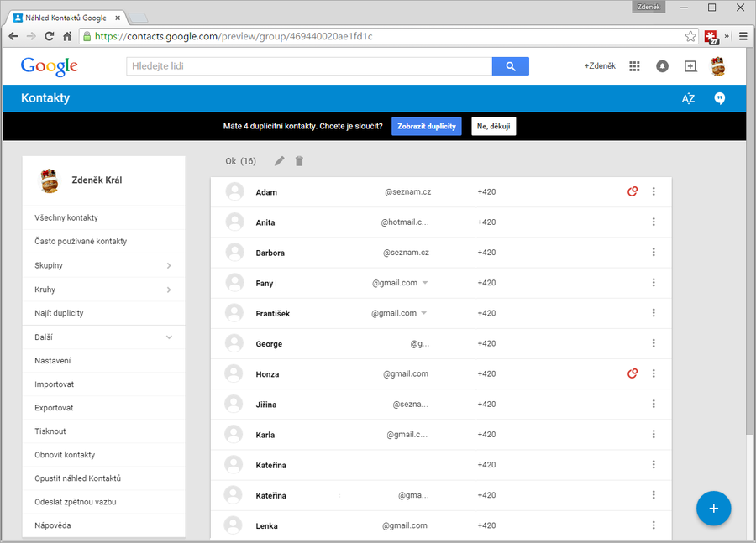Image resolution: width=756 pixels, height=543 pixels.
Task: Open Často používané kontakty
Action: click(103, 242)
